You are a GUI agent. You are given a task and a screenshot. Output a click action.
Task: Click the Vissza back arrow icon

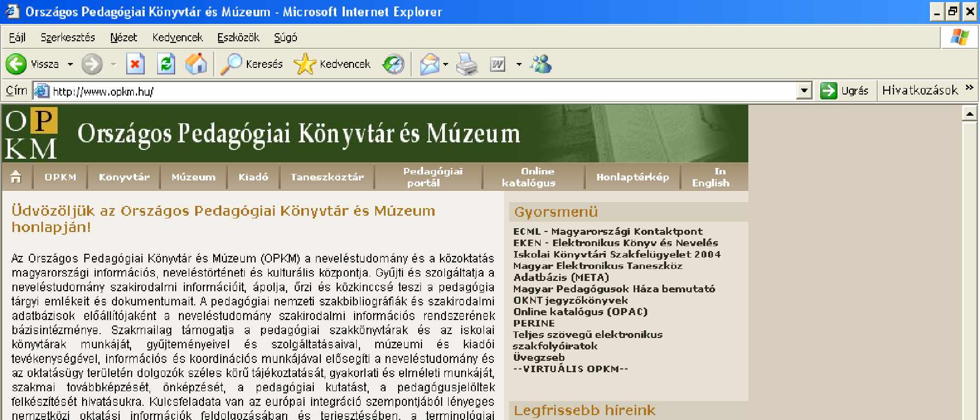point(16,64)
